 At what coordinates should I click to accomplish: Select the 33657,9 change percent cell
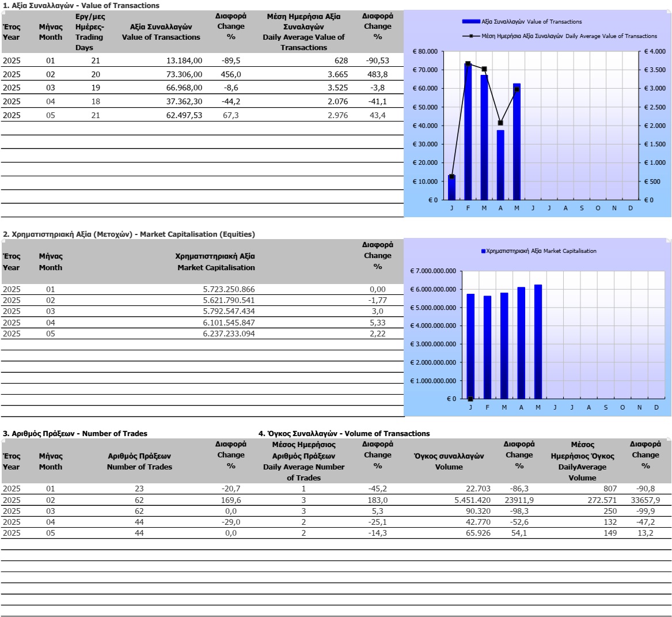tap(646, 500)
